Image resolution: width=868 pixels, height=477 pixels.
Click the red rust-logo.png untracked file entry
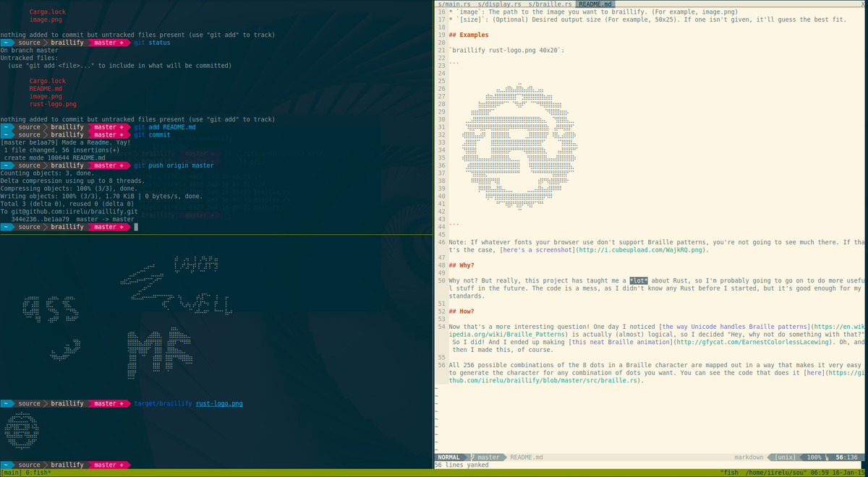click(53, 104)
